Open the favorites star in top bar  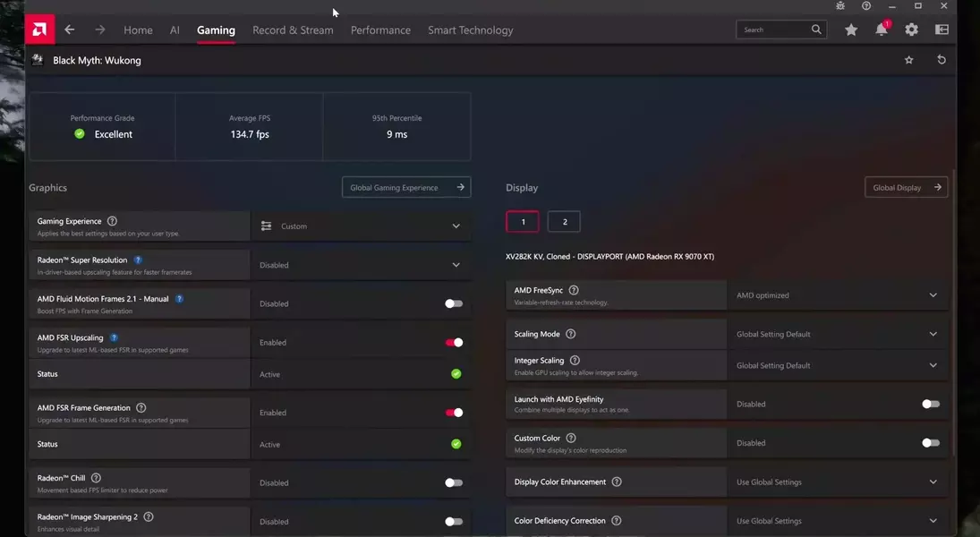coord(850,30)
